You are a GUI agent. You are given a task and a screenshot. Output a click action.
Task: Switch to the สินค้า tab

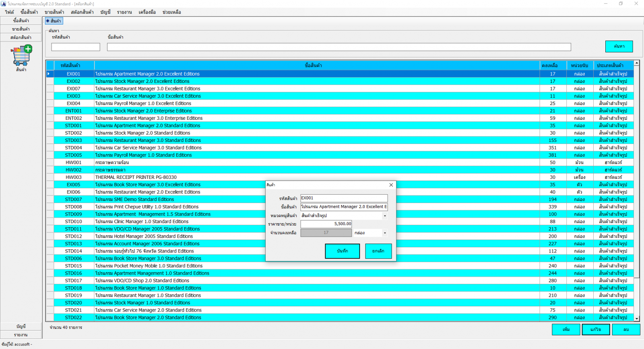coord(54,21)
